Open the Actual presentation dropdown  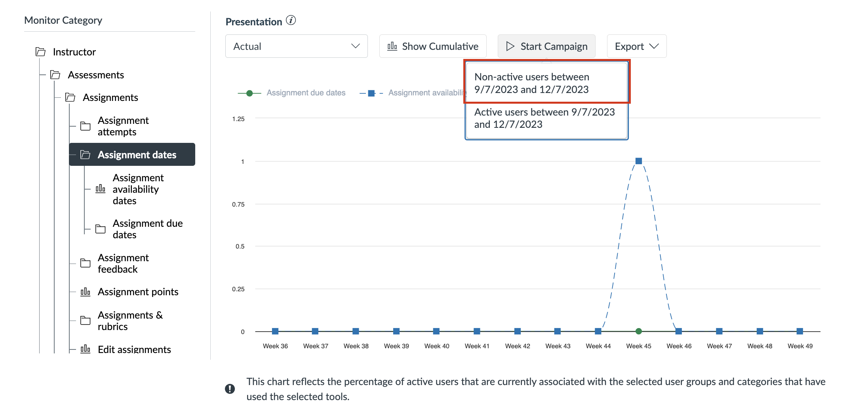(x=296, y=46)
